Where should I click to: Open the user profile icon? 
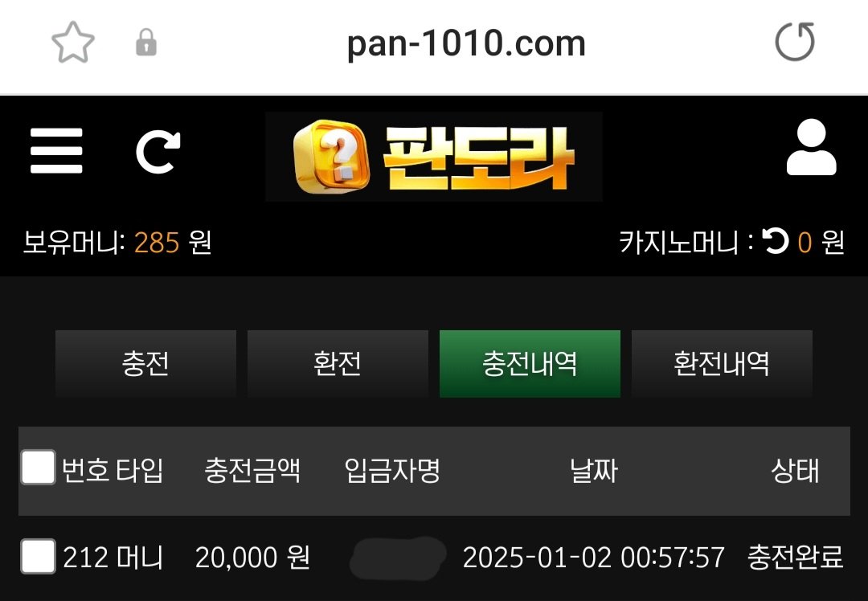(811, 147)
